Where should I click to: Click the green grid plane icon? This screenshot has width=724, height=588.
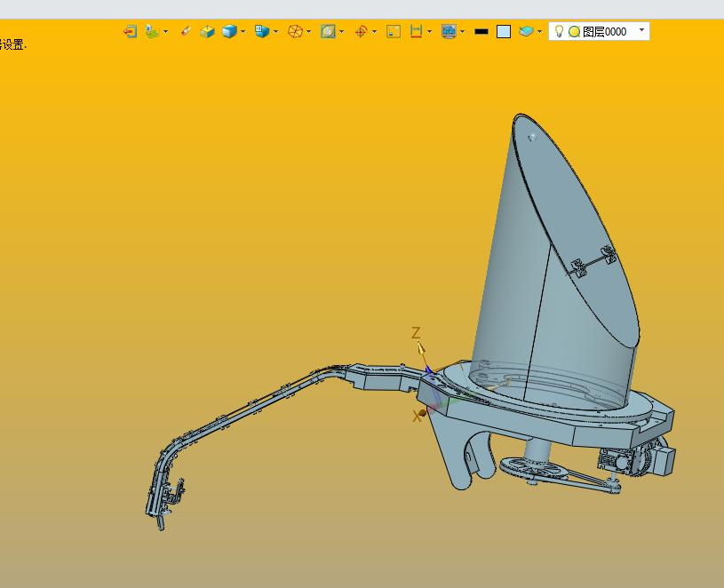(152, 31)
